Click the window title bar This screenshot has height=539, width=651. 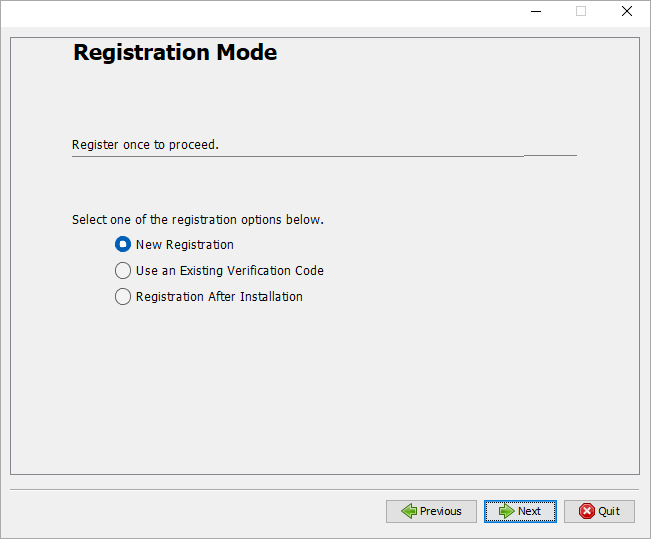coord(260,12)
